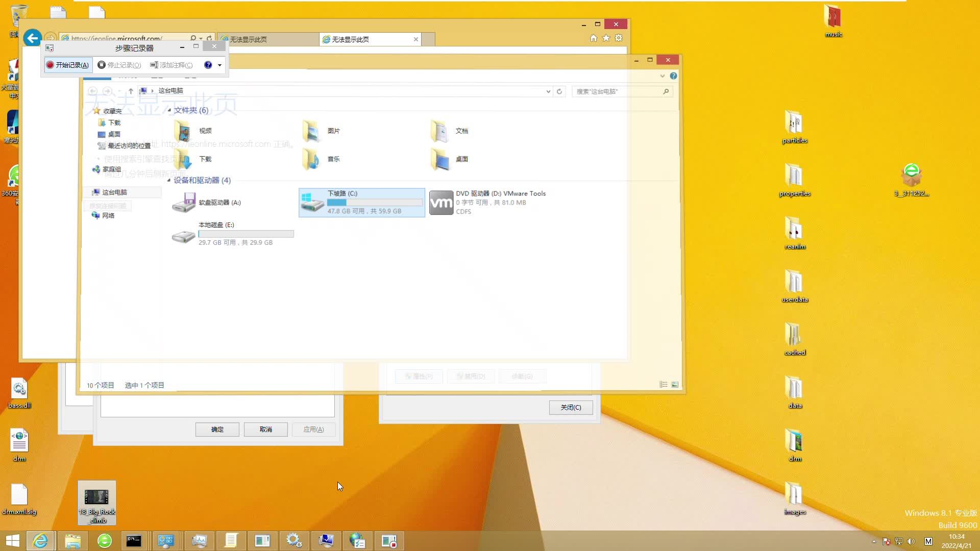Click the Explorer address bar refresh button
This screenshot has width=980, height=551.
pyautogui.click(x=559, y=92)
